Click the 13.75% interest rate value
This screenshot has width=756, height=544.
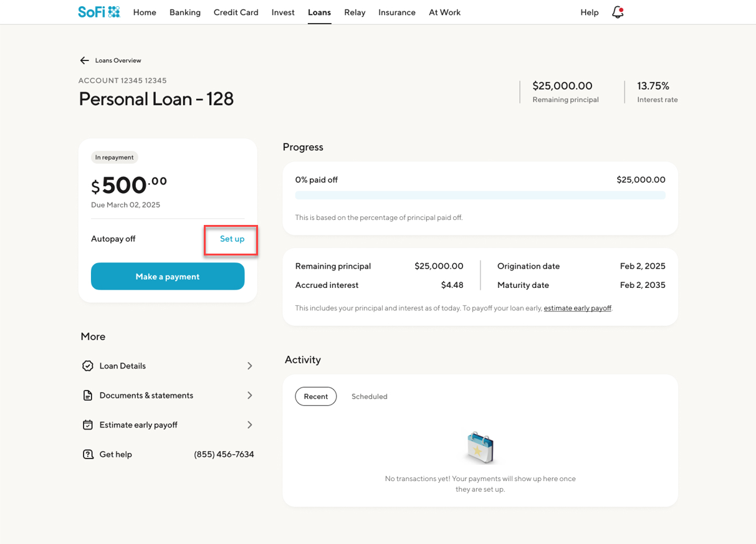(653, 85)
